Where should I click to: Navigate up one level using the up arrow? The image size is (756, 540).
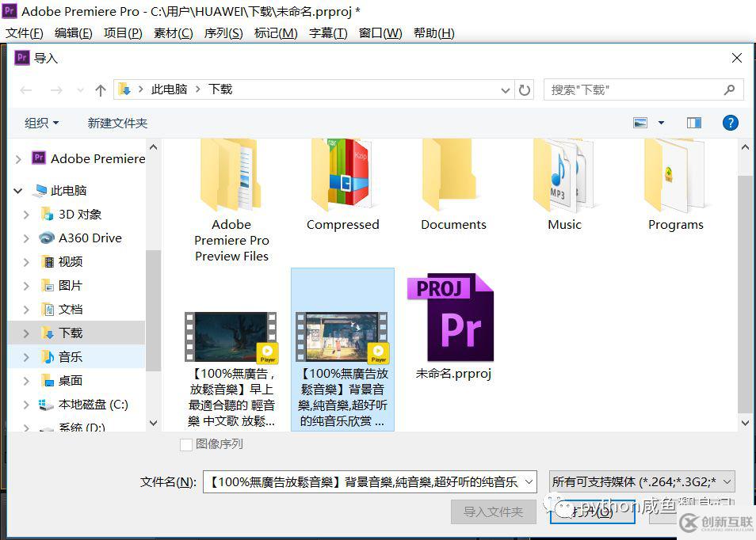(99, 89)
